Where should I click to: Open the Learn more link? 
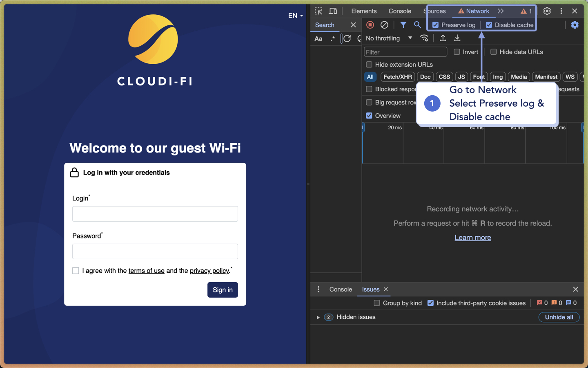click(473, 238)
